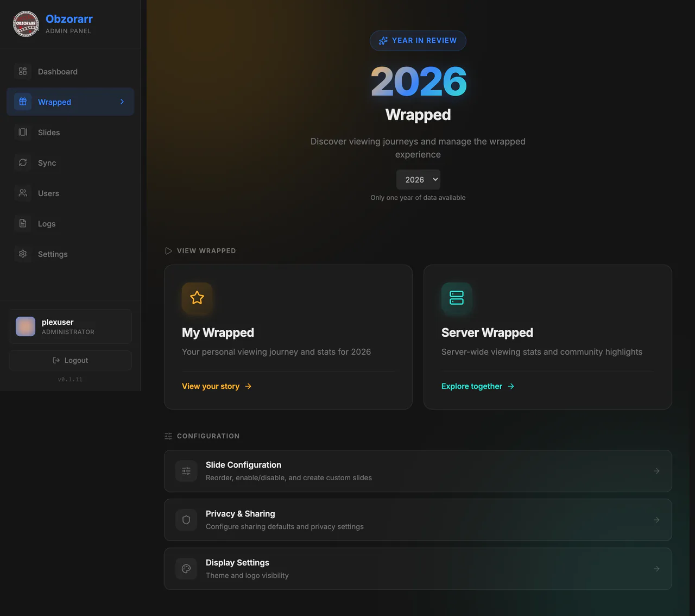Image resolution: width=695 pixels, height=616 pixels.
Task: Click the View your story link
Action: pyautogui.click(x=217, y=386)
